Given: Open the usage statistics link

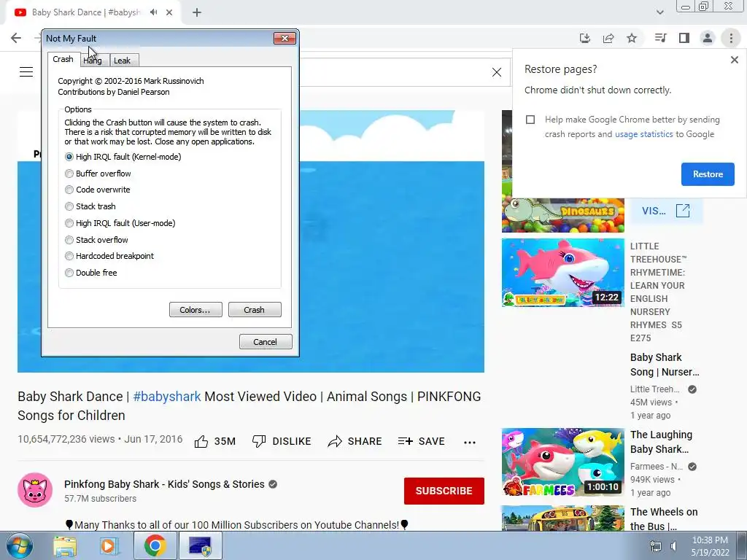Looking at the screenshot, I should [643, 134].
